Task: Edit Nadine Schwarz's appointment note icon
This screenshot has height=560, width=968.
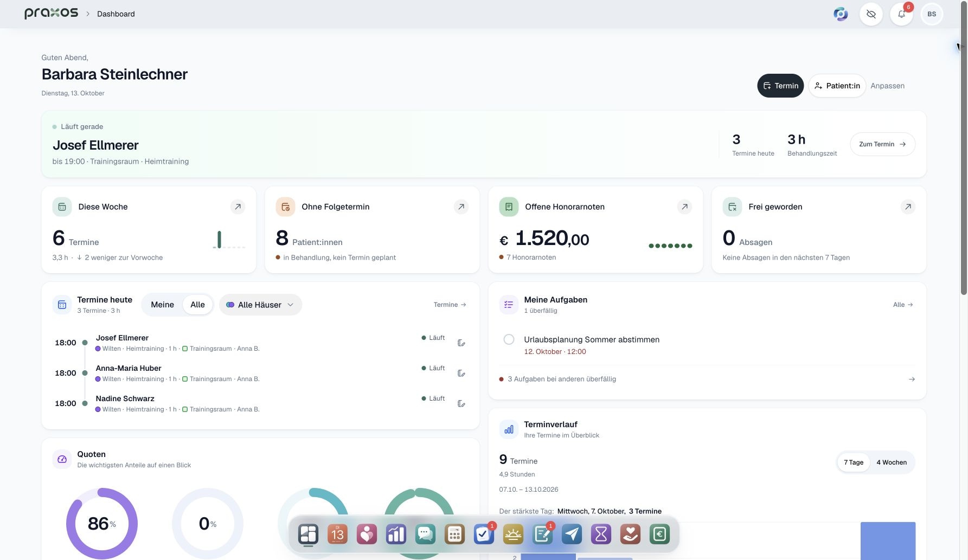Action: 461,403
